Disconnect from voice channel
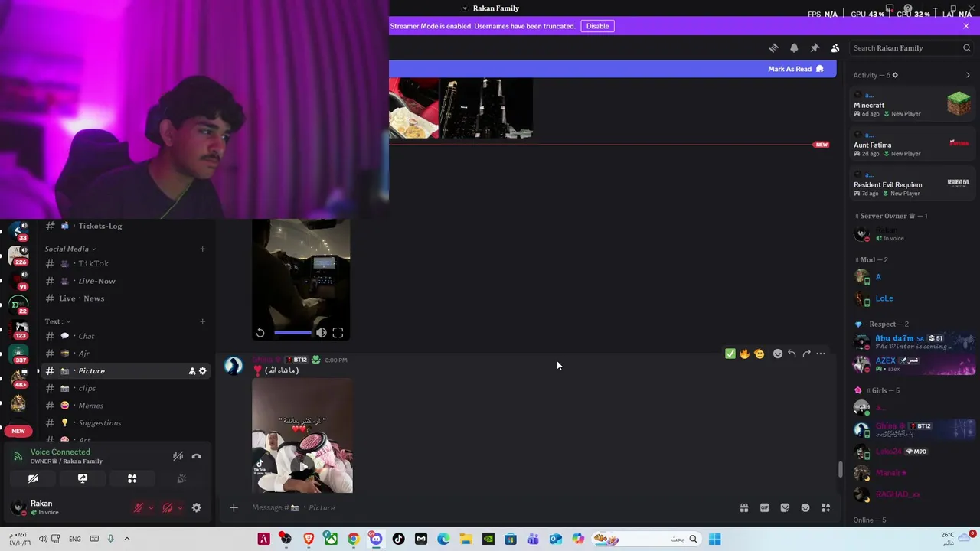The height and width of the screenshot is (551, 980). click(x=197, y=456)
